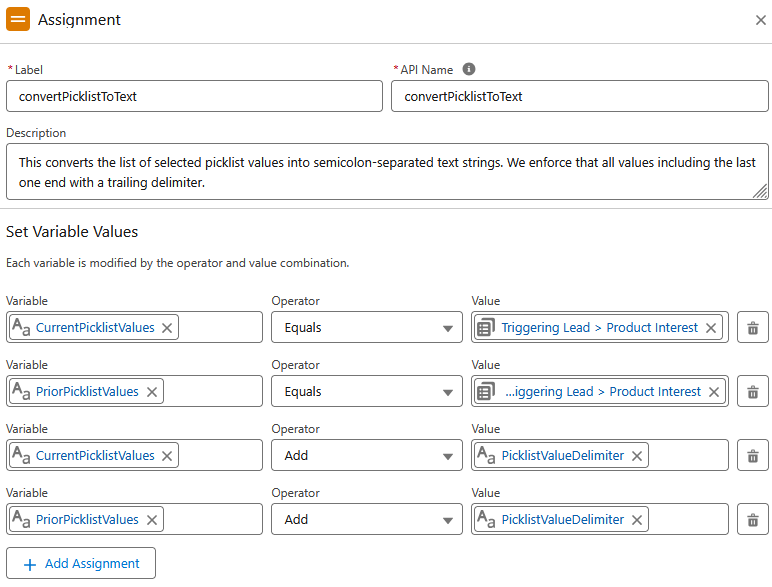This screenshot has width=772, height=587.
Task: Open the second row Equals operator dropdown
Action: point(367,391)
